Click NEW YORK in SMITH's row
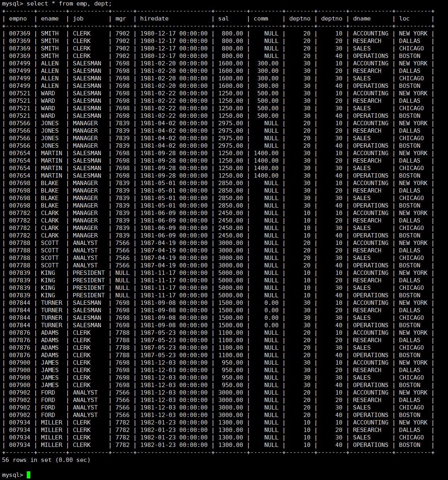The width and height of the screenshot is (448, 480). (x=413, y=33)
